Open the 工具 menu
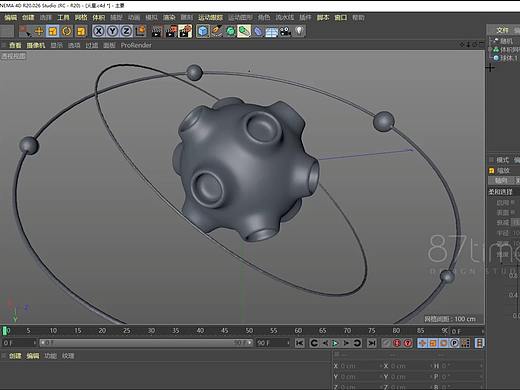Viewport: 520px width, 390px height. 63,17
